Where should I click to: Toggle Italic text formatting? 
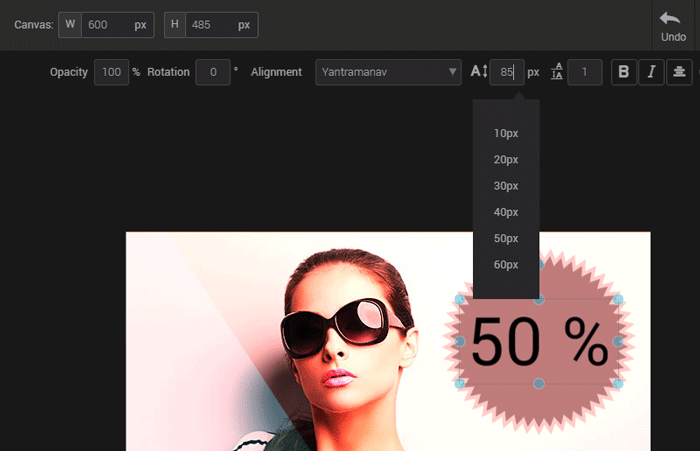coord(651,72)
